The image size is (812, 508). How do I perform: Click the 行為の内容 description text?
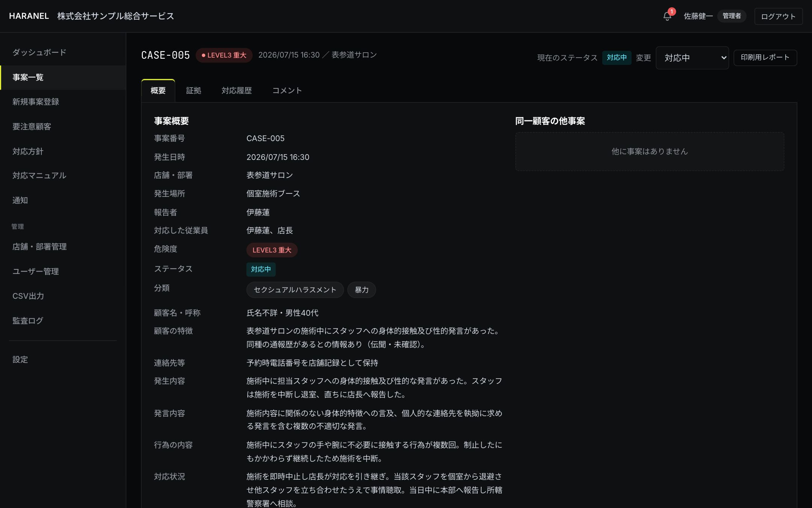pos(374,452)
